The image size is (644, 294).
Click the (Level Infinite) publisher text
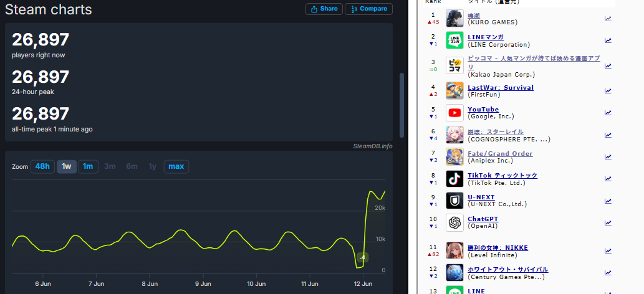pyautogui.click(x=493, y=255)
